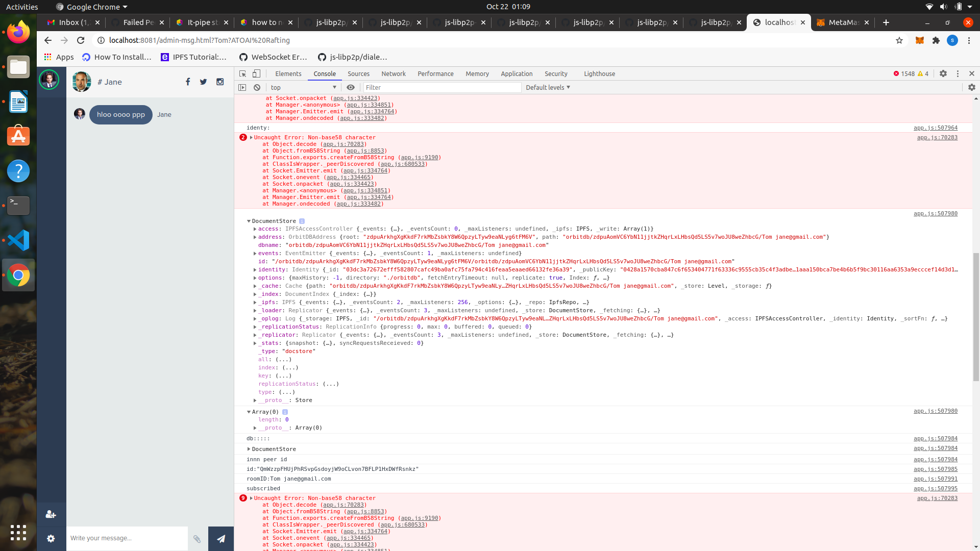
Task: Toggle the device toolbar icon
Action: 257,73
